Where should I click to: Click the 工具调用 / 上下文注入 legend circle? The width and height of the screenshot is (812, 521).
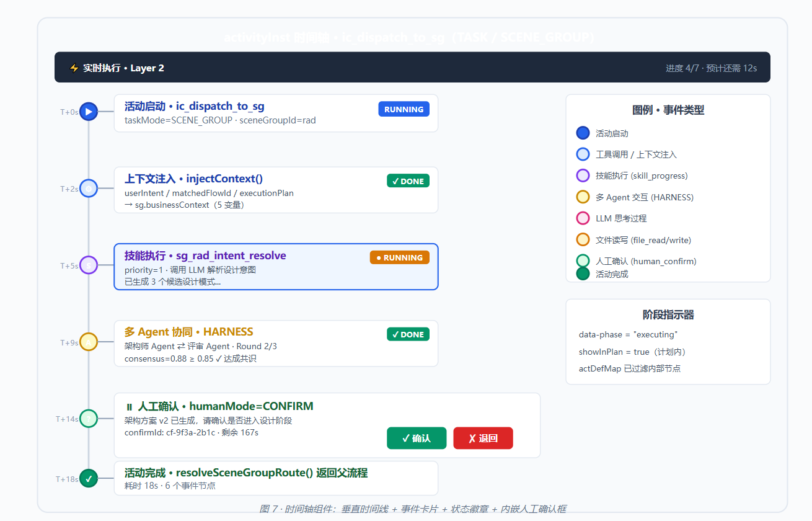pyautogui.click(x=583, y=154)
